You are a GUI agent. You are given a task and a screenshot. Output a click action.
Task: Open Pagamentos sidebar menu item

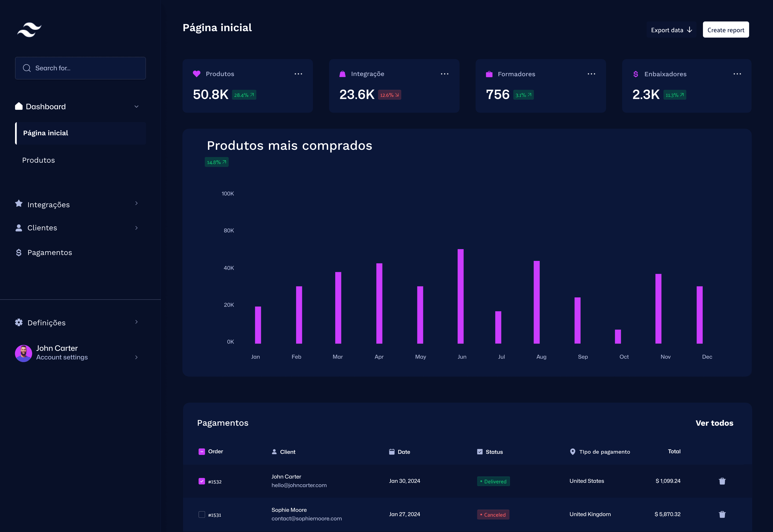pos(49,253)
